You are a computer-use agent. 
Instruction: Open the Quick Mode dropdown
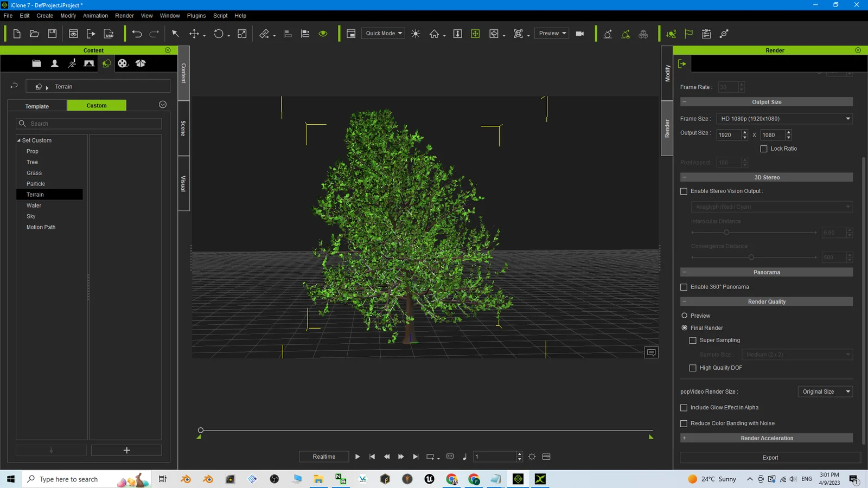tap(383, 33)
